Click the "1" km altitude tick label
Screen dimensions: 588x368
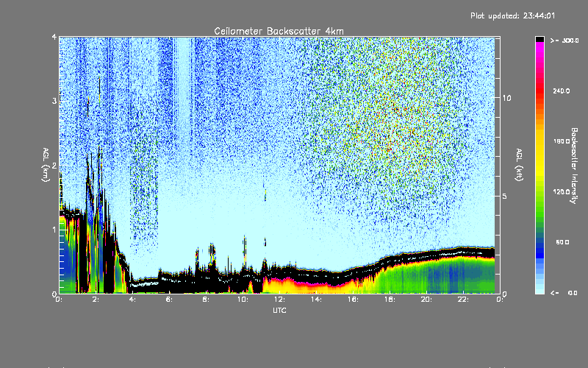(54, 230)
